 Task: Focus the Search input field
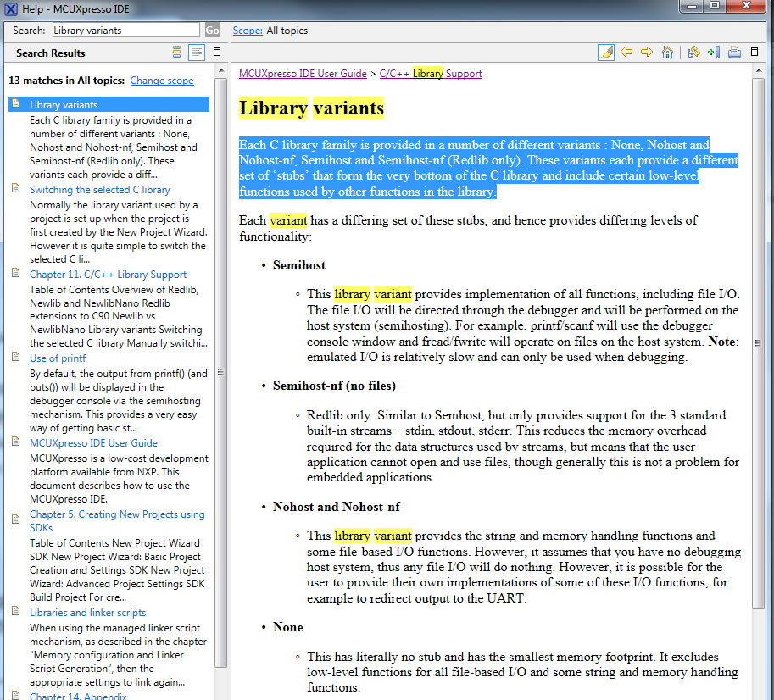pos(125,31)
